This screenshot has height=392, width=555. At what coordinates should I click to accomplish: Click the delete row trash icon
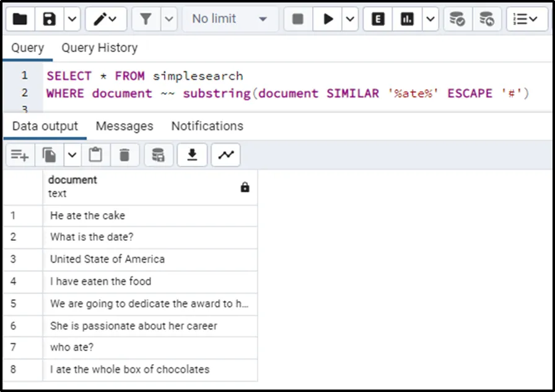tap(125, 155)
